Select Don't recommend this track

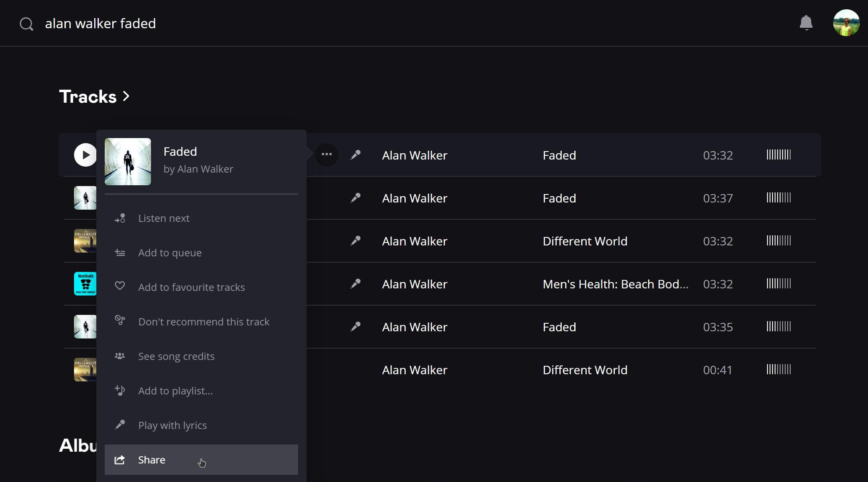201,322
